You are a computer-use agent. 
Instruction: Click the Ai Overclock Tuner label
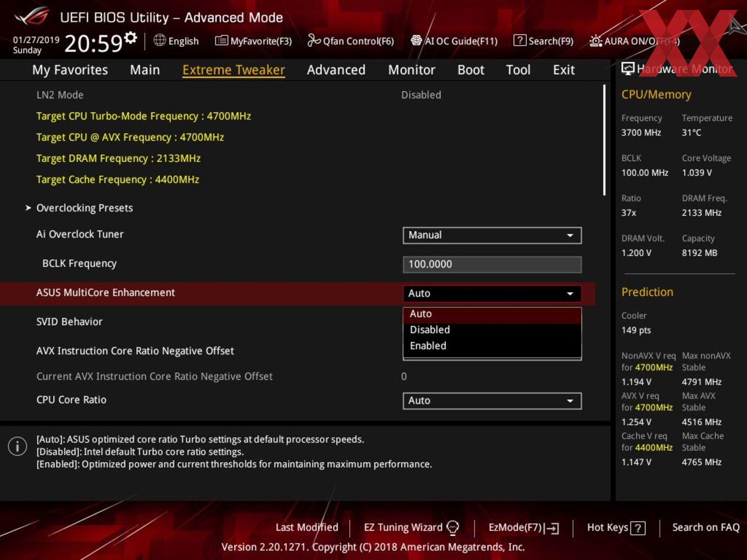pyautogui.click(x=80, y=234)
